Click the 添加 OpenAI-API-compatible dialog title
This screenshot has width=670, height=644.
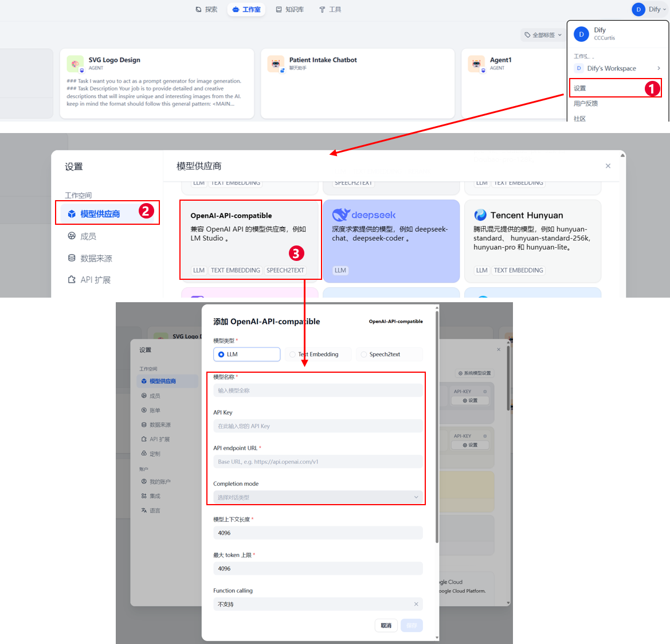(x=267, y=322)
